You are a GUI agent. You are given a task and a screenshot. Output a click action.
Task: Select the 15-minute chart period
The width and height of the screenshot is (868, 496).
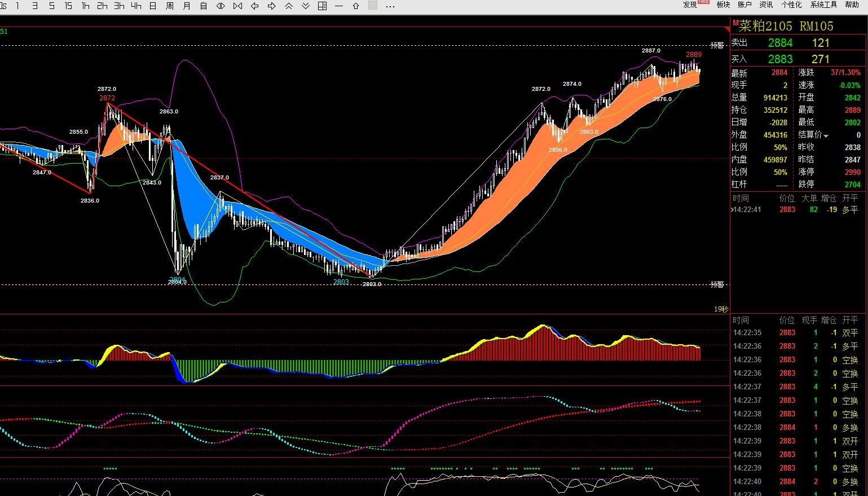68,6
